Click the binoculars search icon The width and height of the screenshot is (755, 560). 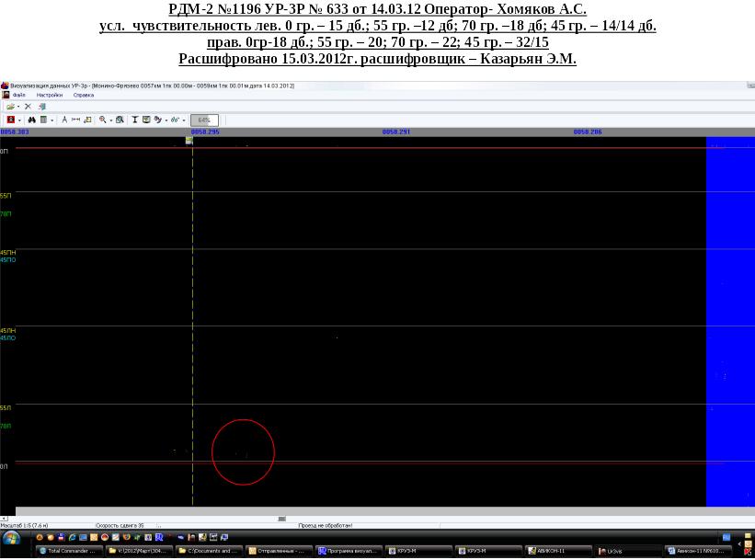click(x=31, y=120)
